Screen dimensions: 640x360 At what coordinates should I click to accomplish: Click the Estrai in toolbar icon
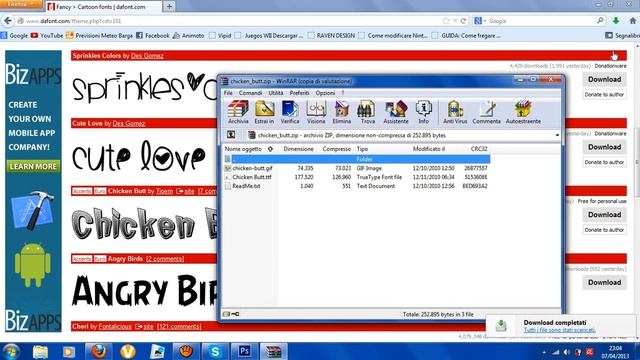coord(264,112)
